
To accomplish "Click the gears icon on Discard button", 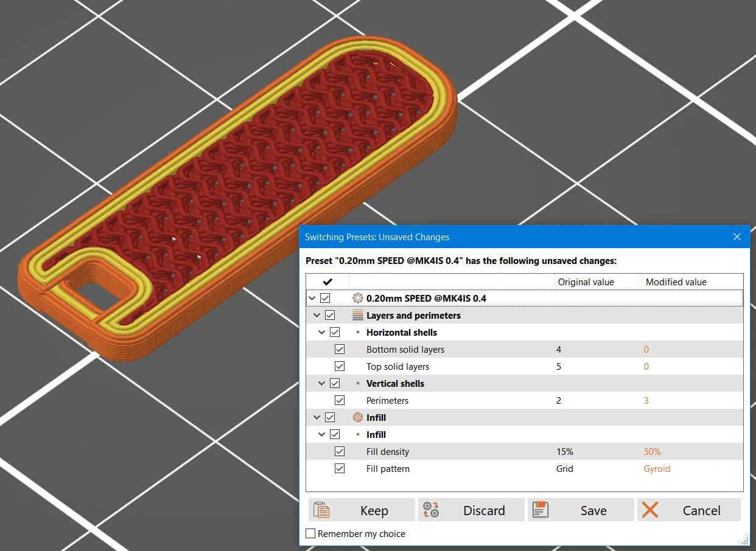I will (430, 510).
